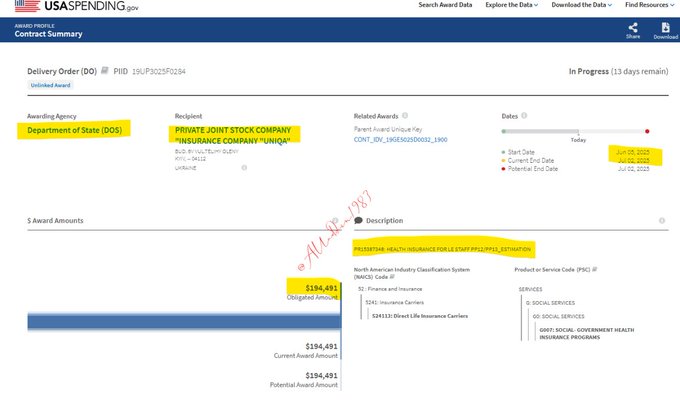680x406 pixels.
Task: Click the info icon under recipient address
Action: click(244, 167)
